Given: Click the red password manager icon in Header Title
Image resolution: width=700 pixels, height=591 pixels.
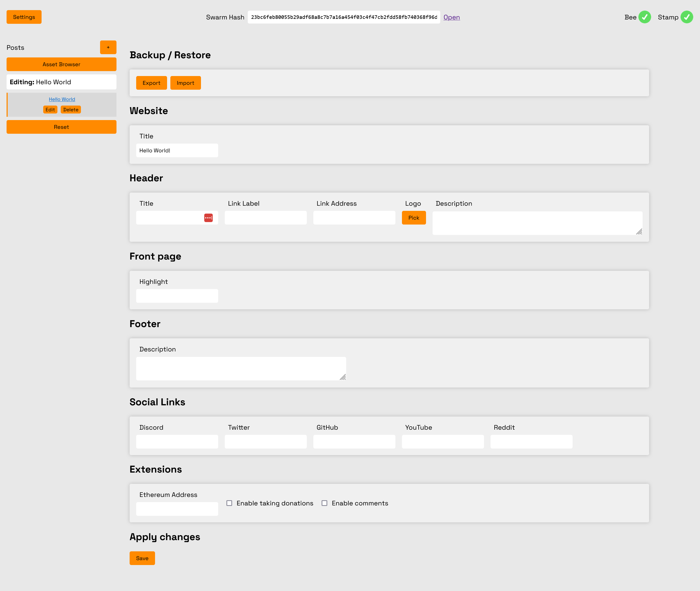Looking at the screenshot, I should click(208, 218).
